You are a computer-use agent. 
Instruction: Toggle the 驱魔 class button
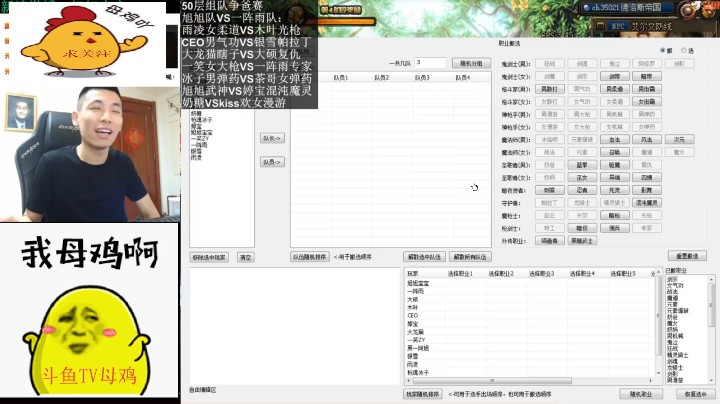614,165
